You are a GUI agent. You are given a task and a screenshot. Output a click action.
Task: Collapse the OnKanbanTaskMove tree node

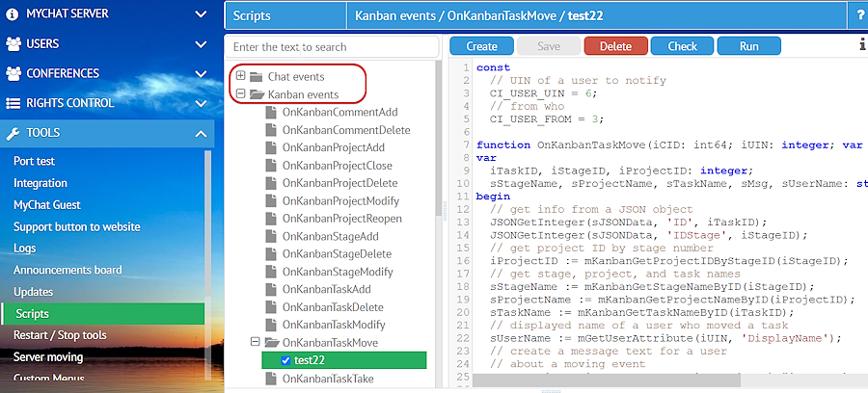coord(256,342)
